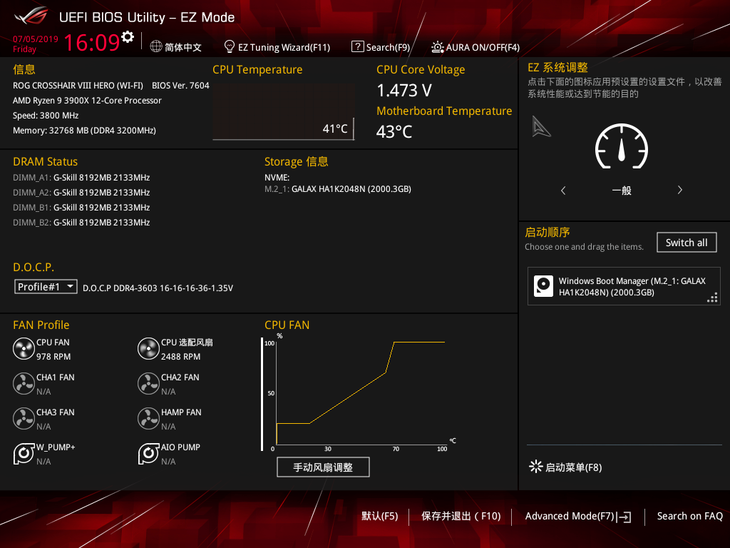Select the AIO PUMP icon

coord(149,453)
